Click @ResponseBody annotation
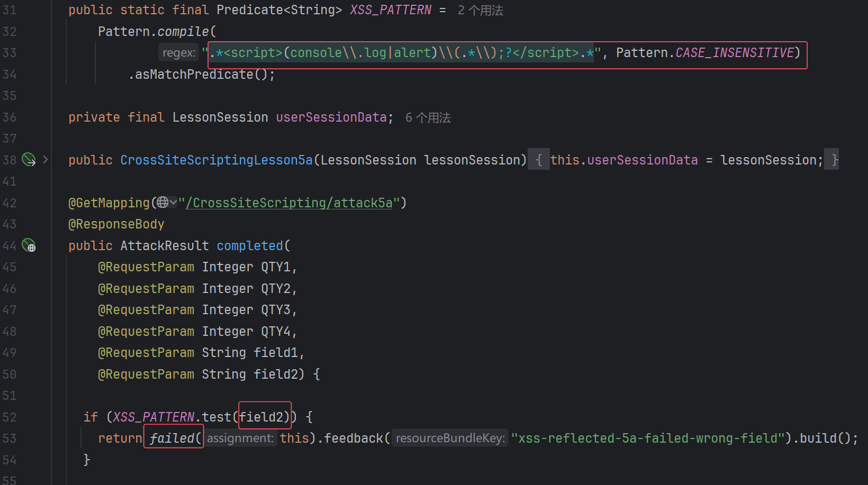Image resolution: width=868 pixels, height=485 pixels. point(116,224)
